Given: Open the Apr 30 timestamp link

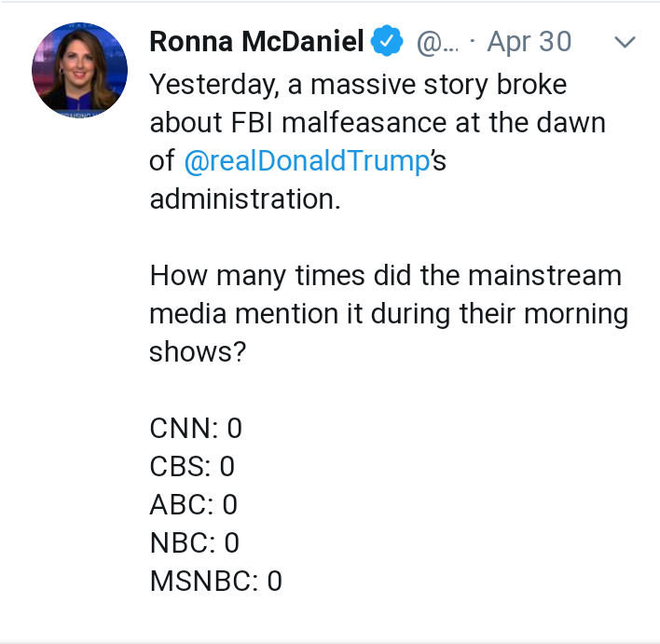Looking at the screenshot, I should tap(529, 43).
